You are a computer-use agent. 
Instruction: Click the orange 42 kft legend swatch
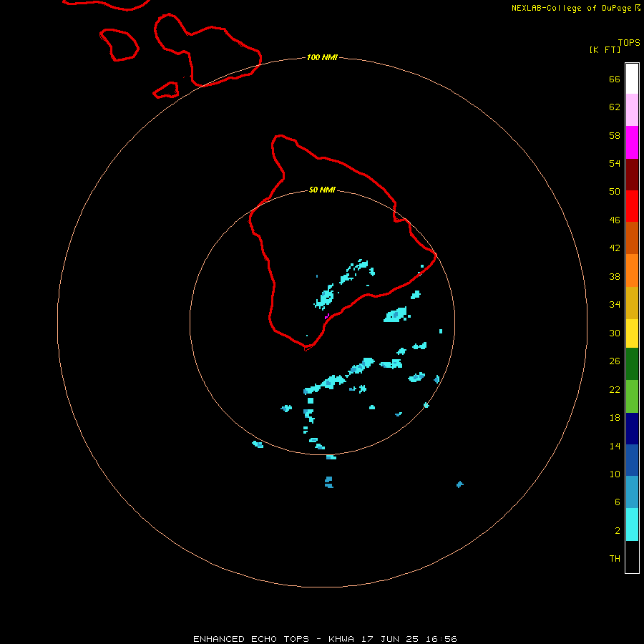[632, 270]
